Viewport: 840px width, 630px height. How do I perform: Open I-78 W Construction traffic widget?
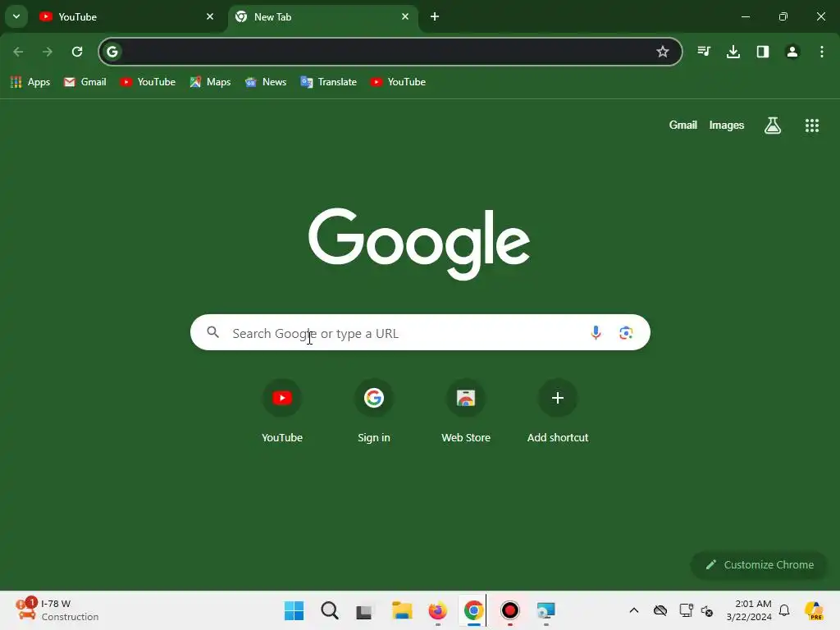pos(57,610)
